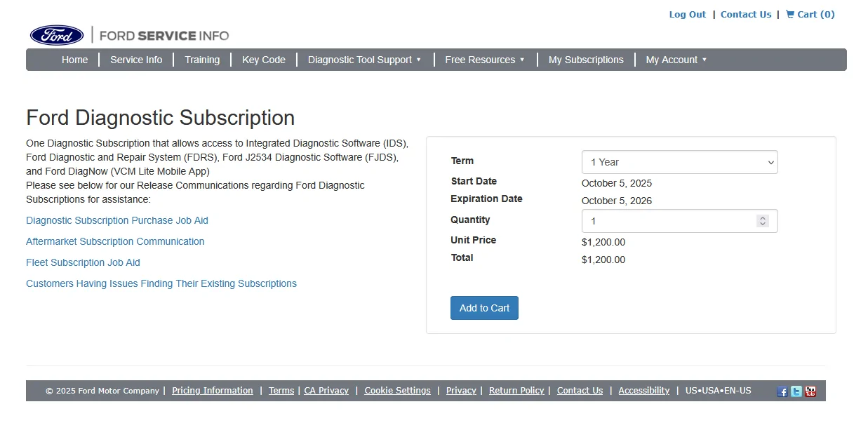Open the Twitter icon in footer

(x=796, y=391)
